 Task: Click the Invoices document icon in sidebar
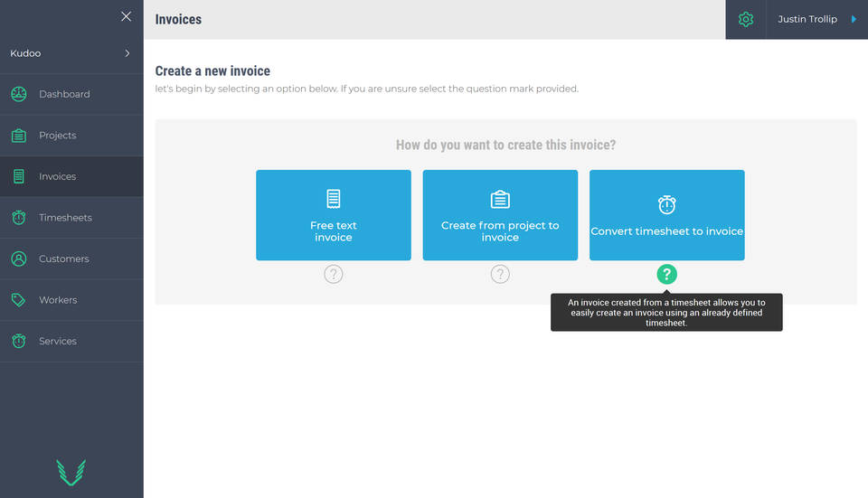pos(19,176)
